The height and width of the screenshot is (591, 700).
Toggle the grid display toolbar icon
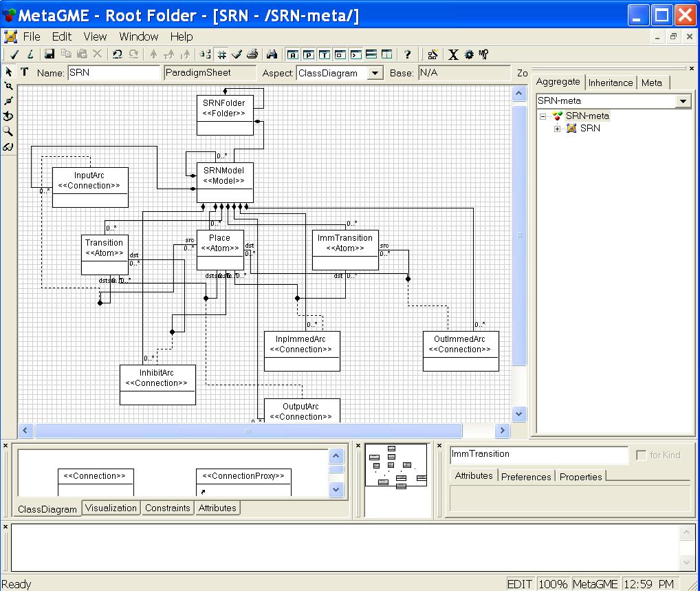coord(221,54)
